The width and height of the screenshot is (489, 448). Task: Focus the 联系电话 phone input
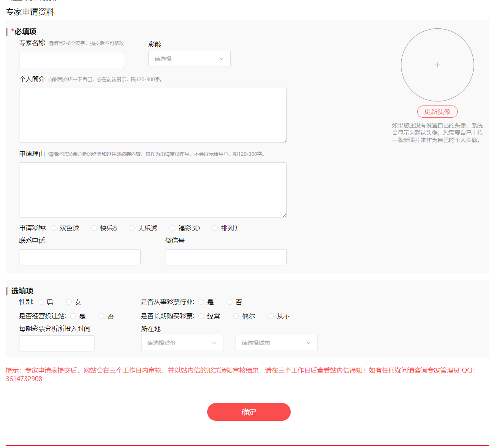click(79, 257)
